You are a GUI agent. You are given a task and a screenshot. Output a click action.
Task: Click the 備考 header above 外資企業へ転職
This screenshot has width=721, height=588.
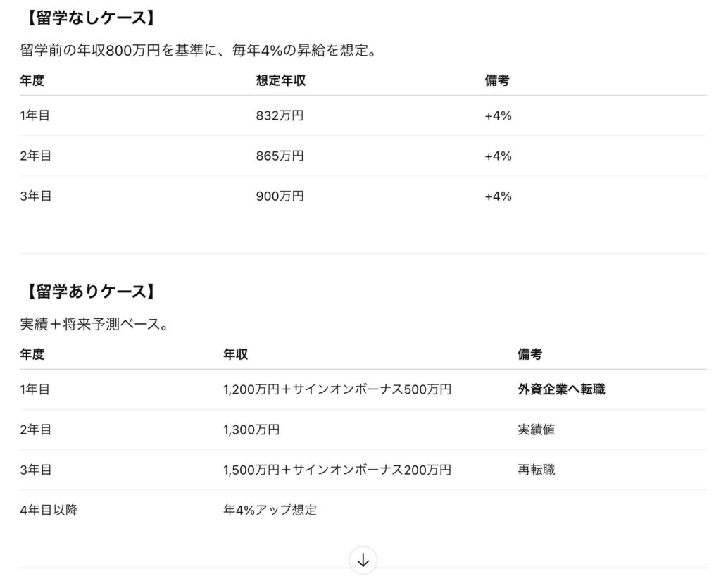pyautogui.click(x=529, y=354)
